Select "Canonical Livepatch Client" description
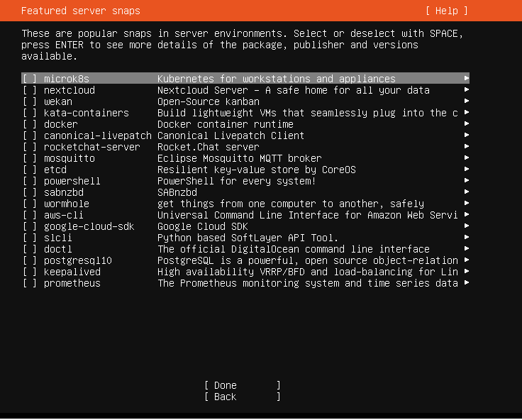This screenshot has width=522, height=420. click(231, 136)
